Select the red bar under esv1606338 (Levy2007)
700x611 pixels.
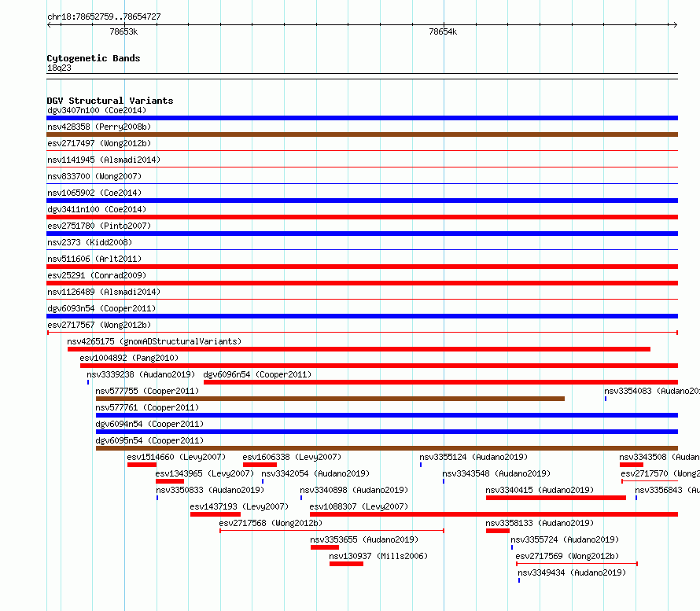[x=260, y=465]
